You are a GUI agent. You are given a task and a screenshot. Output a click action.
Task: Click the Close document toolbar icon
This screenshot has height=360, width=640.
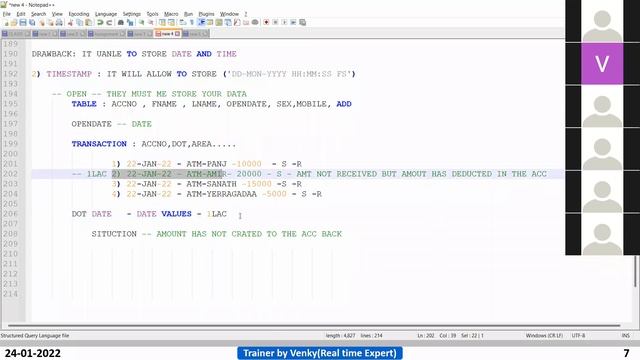[42, 22]
